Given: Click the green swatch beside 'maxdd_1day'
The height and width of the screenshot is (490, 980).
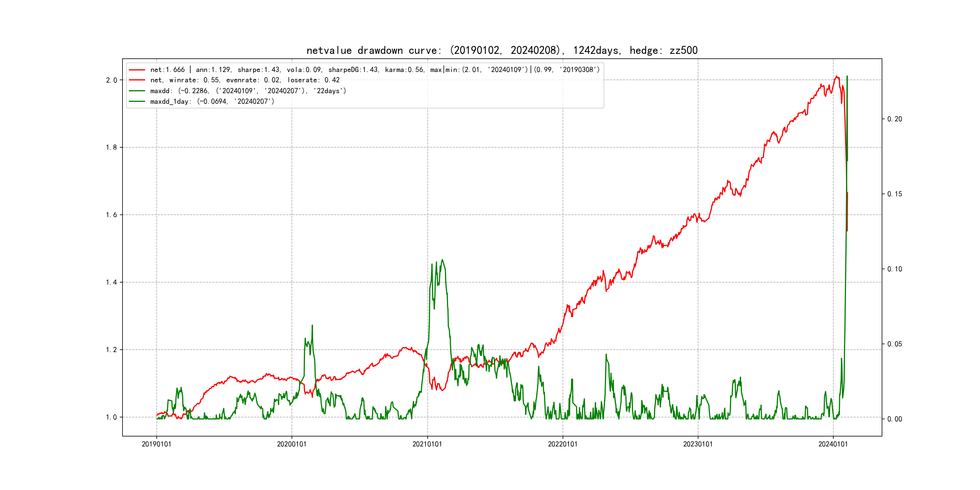Looking at the screenshot, I should (137, 101).
